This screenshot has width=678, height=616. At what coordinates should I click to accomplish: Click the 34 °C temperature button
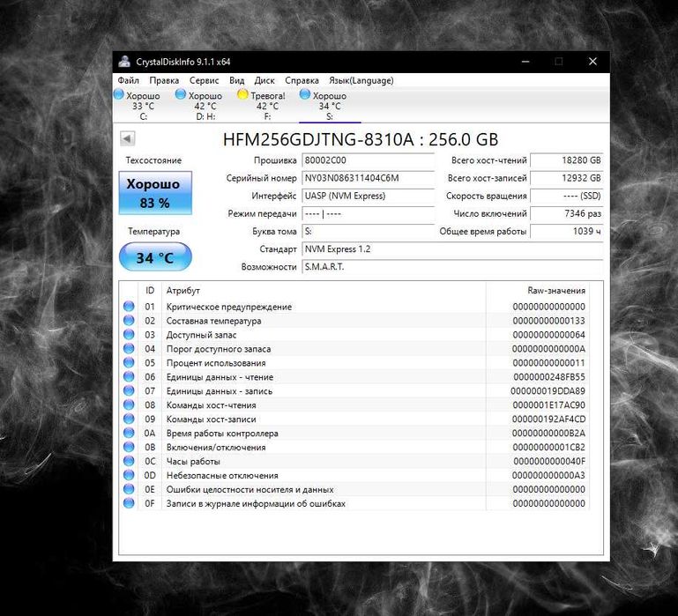tap(155, 257)
